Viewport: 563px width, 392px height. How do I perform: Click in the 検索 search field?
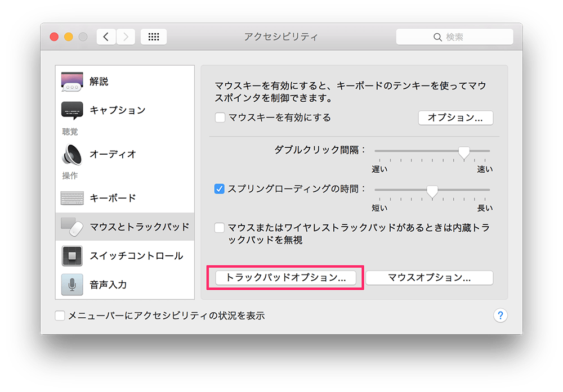click(454, 37)
